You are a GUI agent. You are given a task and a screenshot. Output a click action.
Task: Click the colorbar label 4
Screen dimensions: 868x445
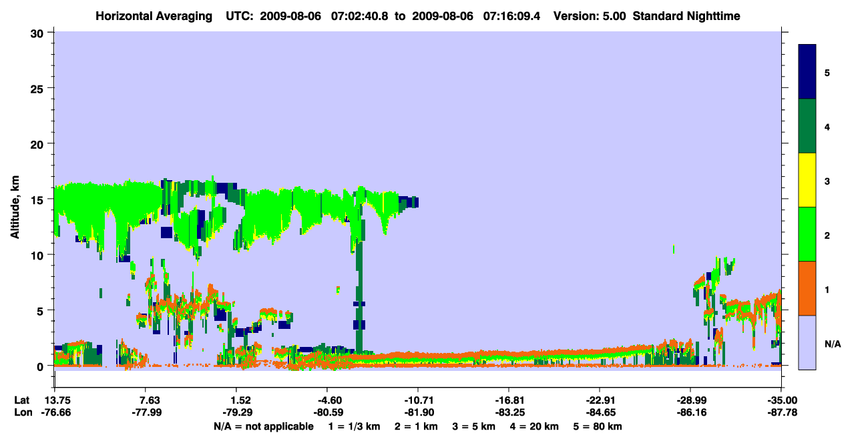point(827,126)
